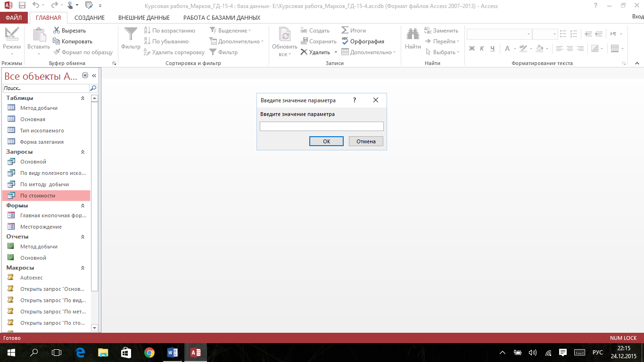Click Копировать copy icon
Image resolution: width=644 pixels, height=362 pixels.
57,41
